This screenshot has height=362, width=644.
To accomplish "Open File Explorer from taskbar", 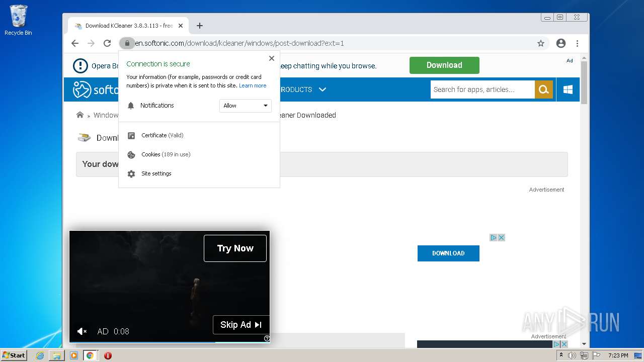I will tap(57, 355).
